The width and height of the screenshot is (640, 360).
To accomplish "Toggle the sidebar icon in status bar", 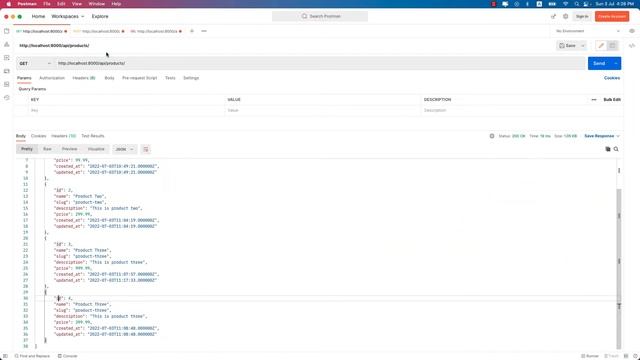I will tap(5, 356).
